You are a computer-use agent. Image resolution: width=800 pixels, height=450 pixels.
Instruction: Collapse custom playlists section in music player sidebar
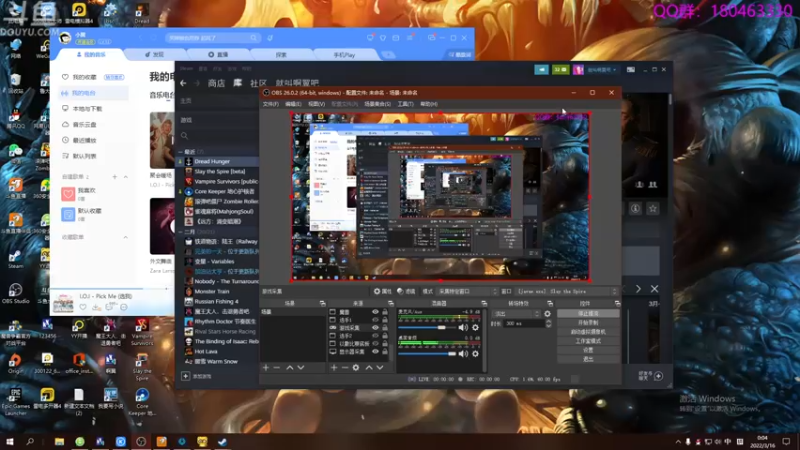(x=126, y=177)
